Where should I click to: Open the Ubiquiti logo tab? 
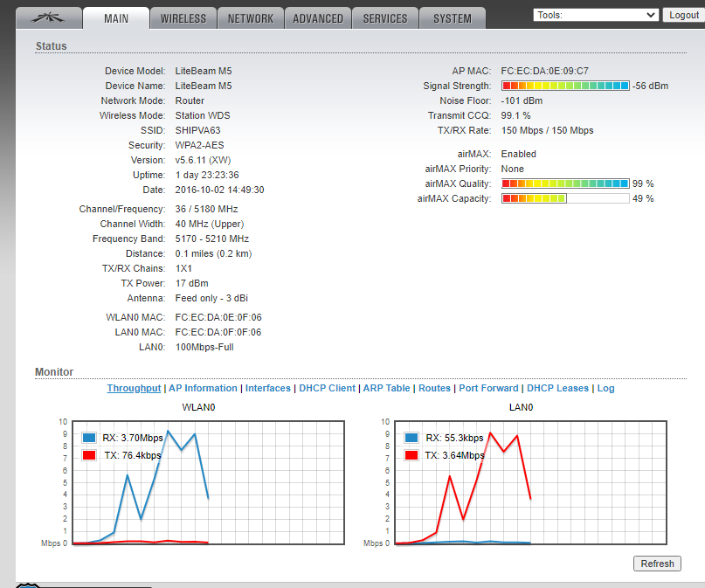click(x=49, y=18)
